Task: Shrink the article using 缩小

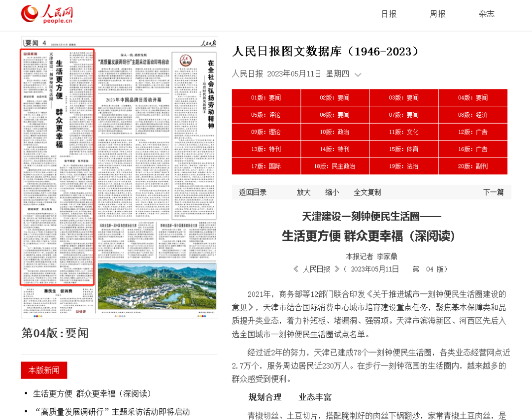Action: coord(332,192)
